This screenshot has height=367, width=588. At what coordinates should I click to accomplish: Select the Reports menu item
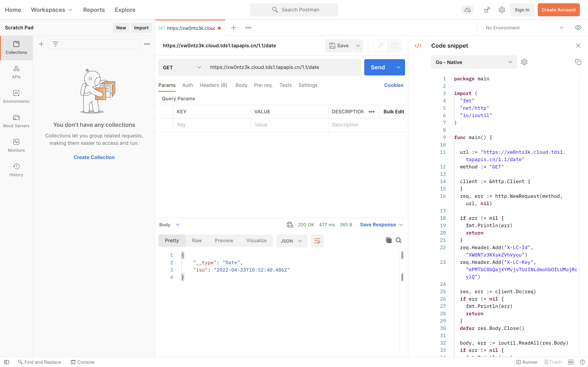[94, 10]
